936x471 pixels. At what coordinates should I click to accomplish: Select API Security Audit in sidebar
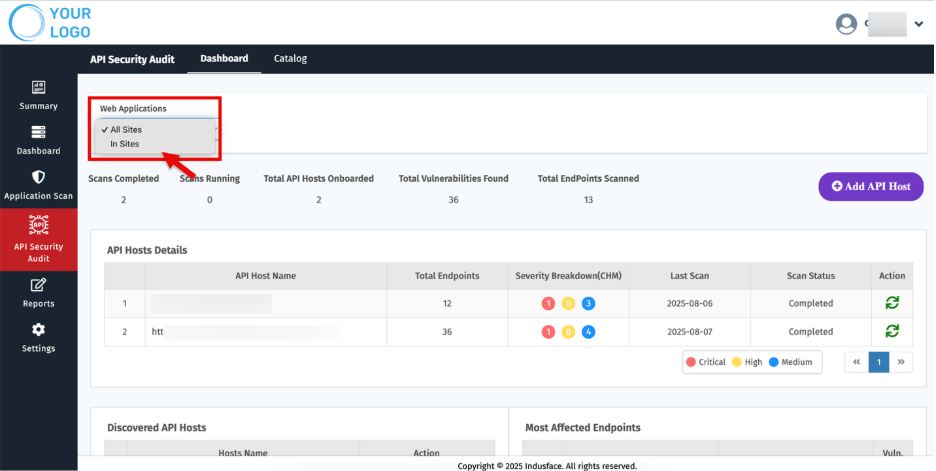(x=38, y=239)
